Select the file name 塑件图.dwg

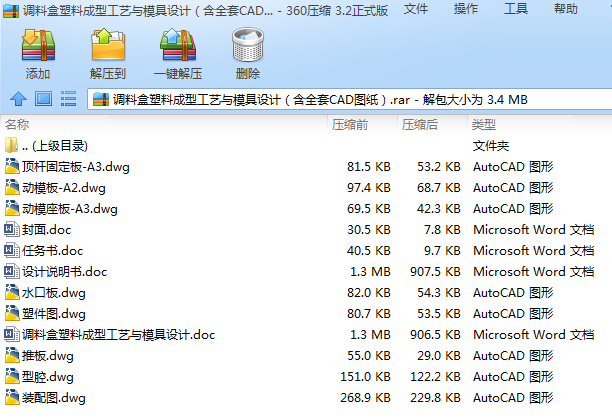[54, 314]
